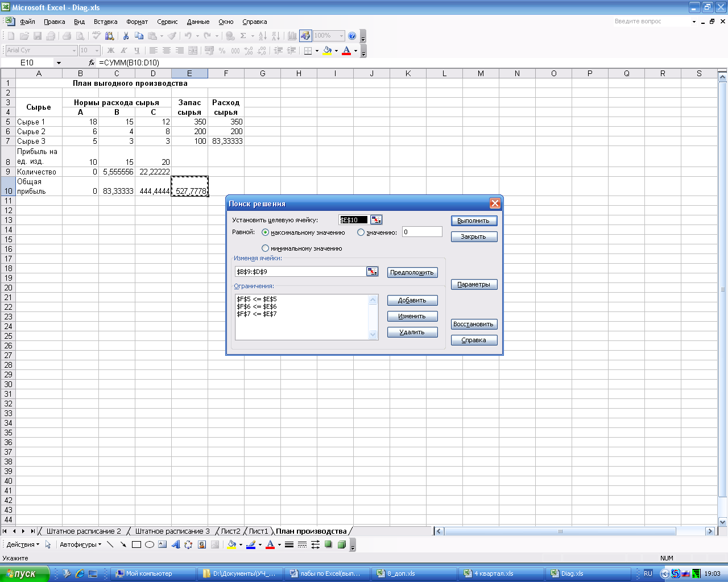Click the changing cells range picker icon

[x=372, y=272]
